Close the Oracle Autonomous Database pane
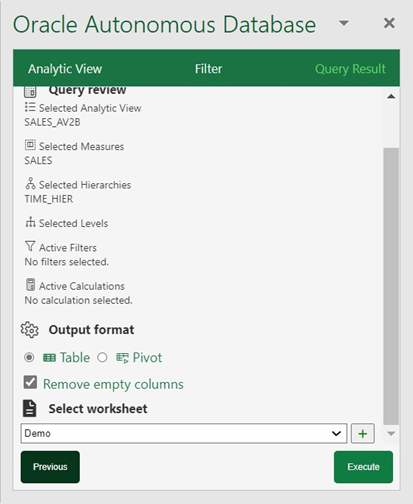 coord(389,23)
